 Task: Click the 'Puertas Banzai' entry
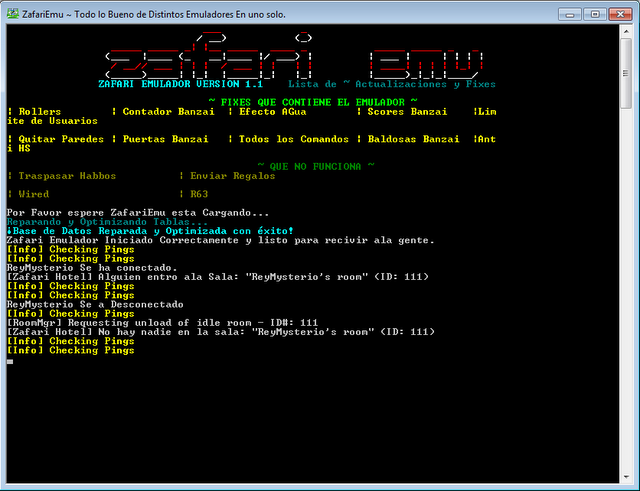point(165,139)
